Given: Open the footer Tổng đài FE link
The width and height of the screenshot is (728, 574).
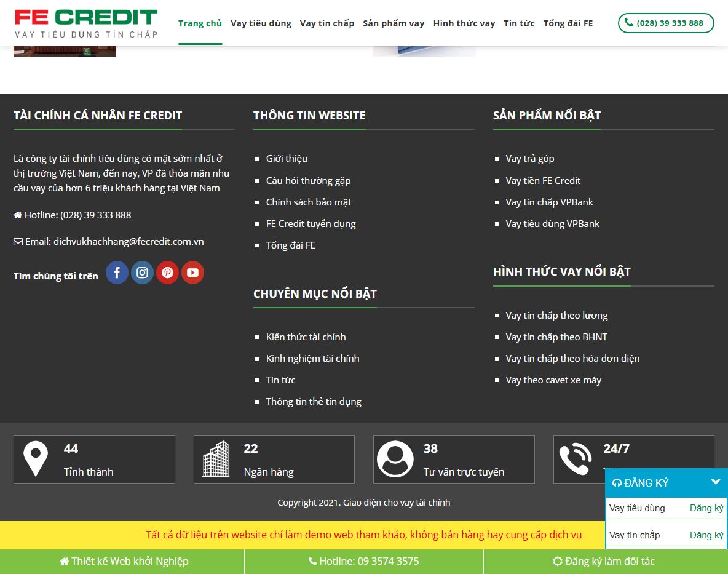Looking at the screenshot, I should tap(291, 245).
